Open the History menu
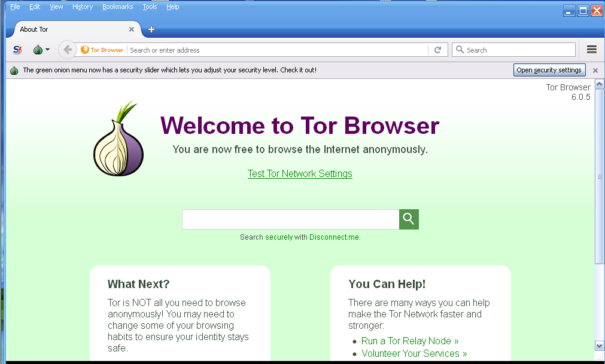This screenshot has height=364, width=605. pos(83,7)
